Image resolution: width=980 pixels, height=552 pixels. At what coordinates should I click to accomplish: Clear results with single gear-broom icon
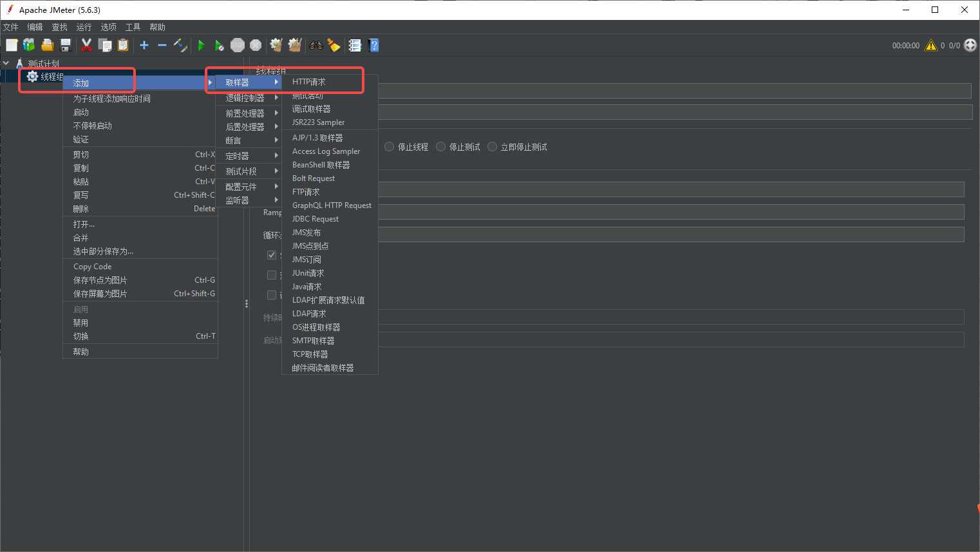tap(276, 45)
